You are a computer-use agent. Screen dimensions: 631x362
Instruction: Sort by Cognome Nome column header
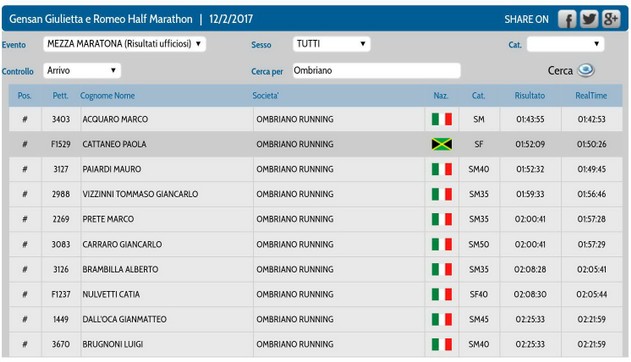point(107,96)
